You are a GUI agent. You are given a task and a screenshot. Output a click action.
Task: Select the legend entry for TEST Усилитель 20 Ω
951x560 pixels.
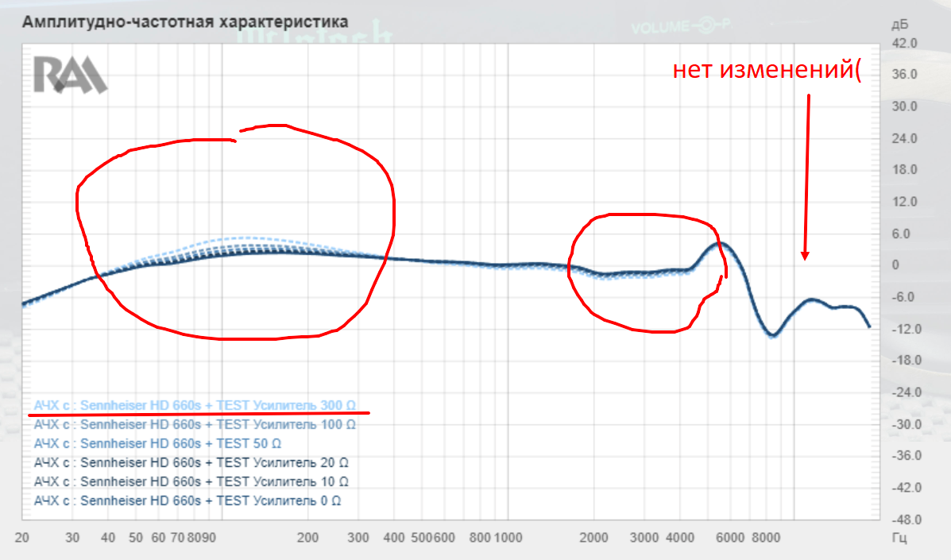coord(191,462)
